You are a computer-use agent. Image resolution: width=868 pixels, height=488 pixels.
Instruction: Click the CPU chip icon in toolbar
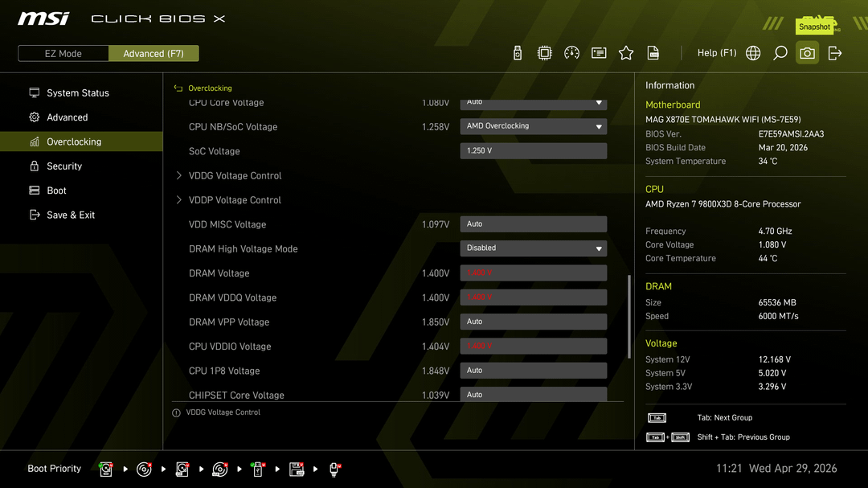click(x=545, y=53)
